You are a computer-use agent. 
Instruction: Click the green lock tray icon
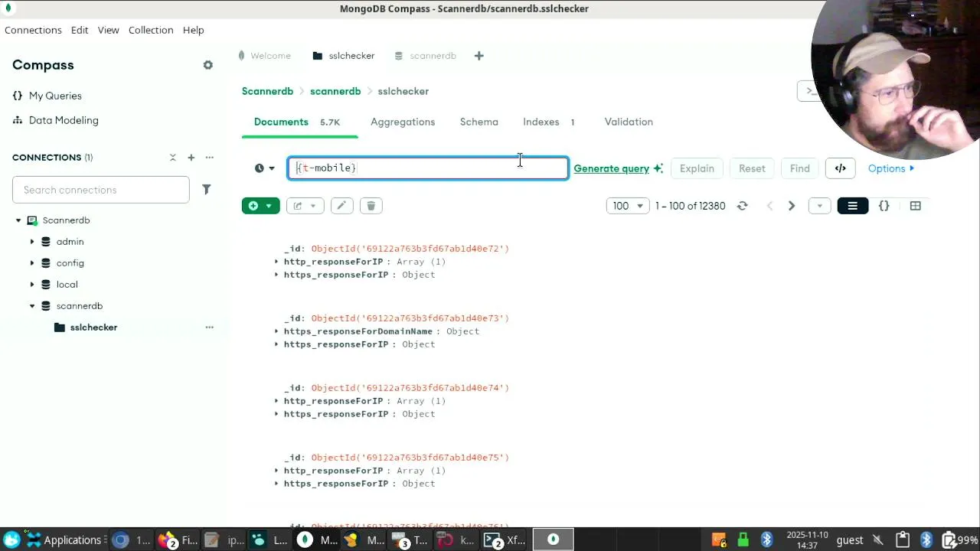point(743,540)
